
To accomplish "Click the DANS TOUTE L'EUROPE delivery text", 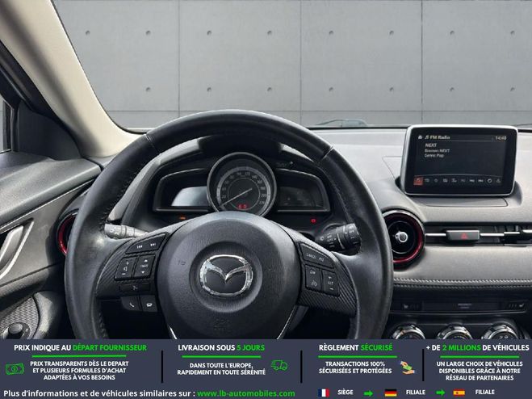I will (221, 369).
